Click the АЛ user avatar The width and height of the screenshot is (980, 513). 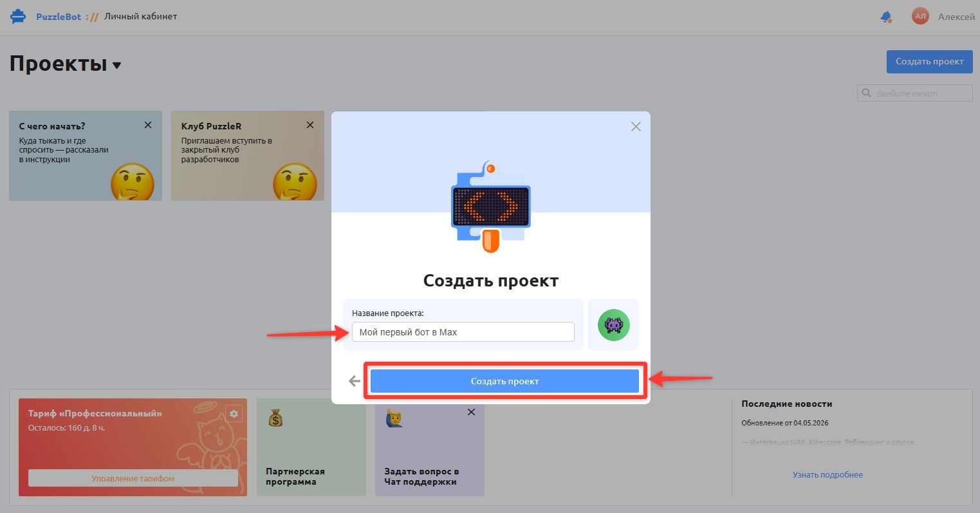click(x=920, y=17)
